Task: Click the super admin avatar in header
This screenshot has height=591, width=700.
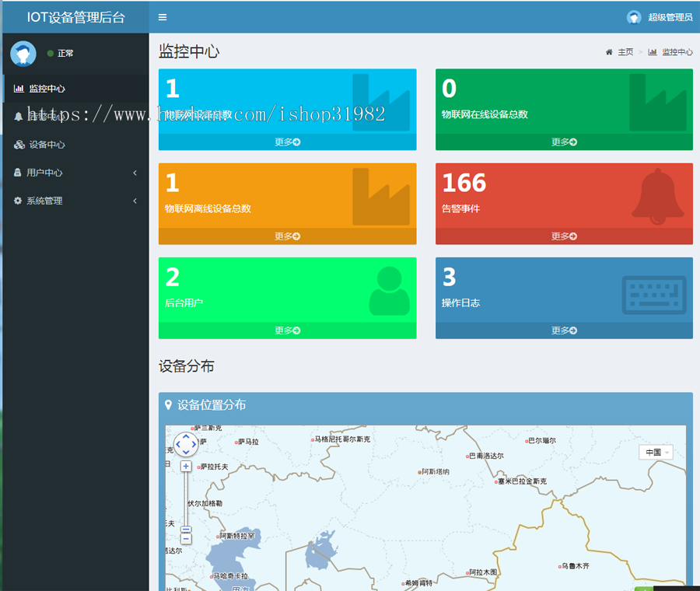Action: coord(634,17)
